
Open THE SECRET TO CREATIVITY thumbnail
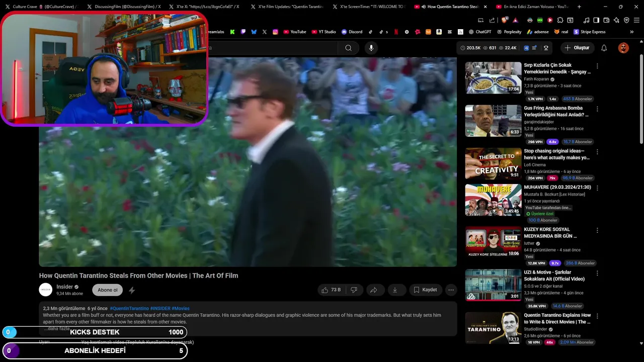click(493, 163)
